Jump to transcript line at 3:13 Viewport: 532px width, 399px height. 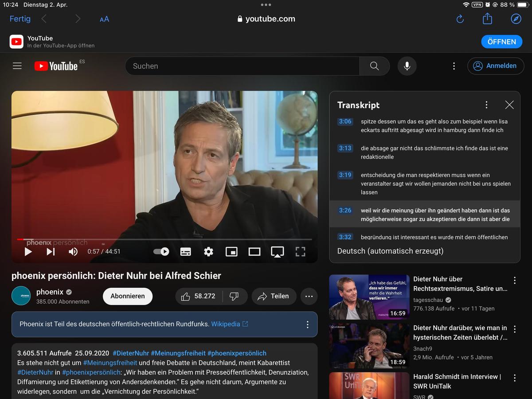pos(345,149)
